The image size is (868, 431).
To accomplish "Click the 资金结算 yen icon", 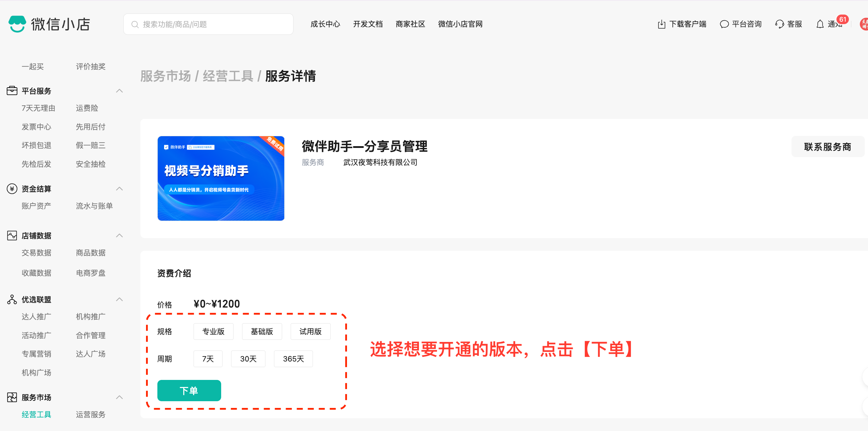I will 12,189.
